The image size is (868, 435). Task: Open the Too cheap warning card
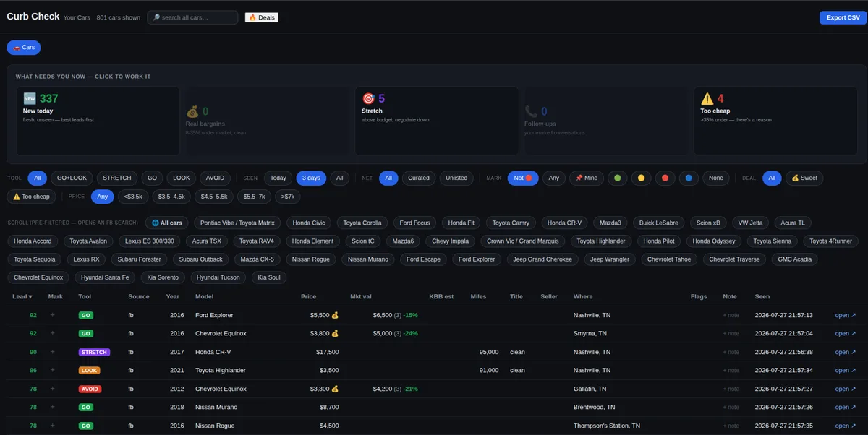click(775, 121)
